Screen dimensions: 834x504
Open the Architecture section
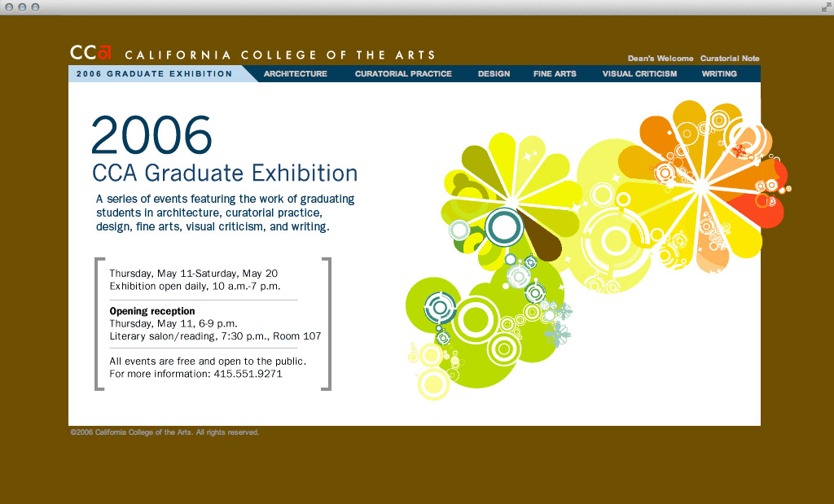click(x=295, y=74)
